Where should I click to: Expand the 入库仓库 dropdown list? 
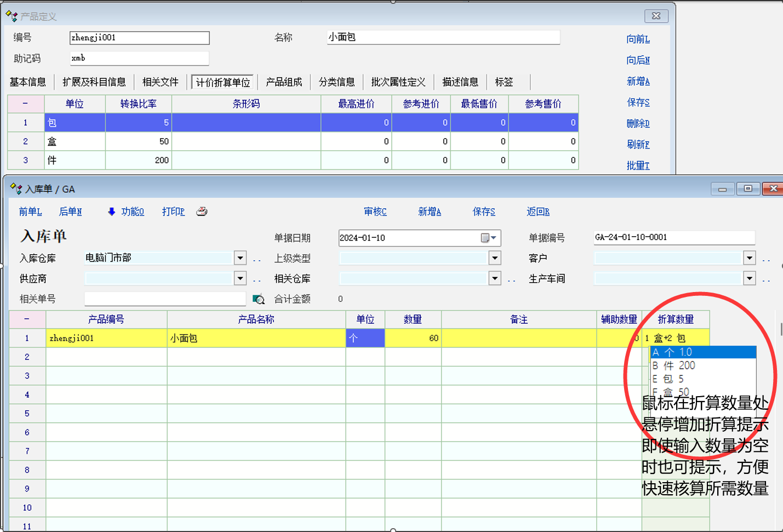[240, 258]
